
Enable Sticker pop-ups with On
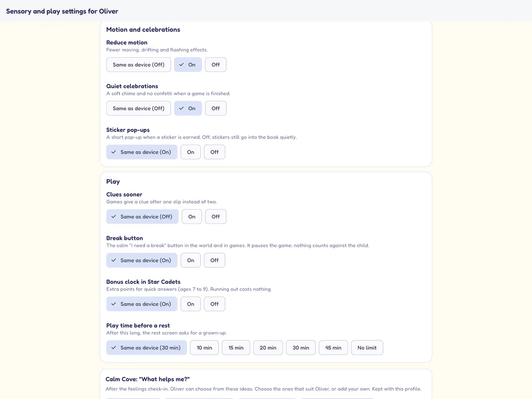point(191,152)
